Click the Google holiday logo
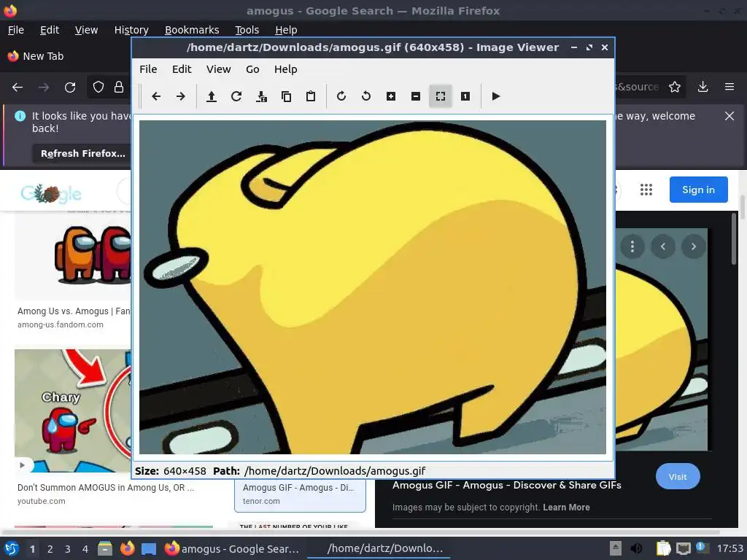The height and width of the screenshot is (560, 747). [50, 193]
